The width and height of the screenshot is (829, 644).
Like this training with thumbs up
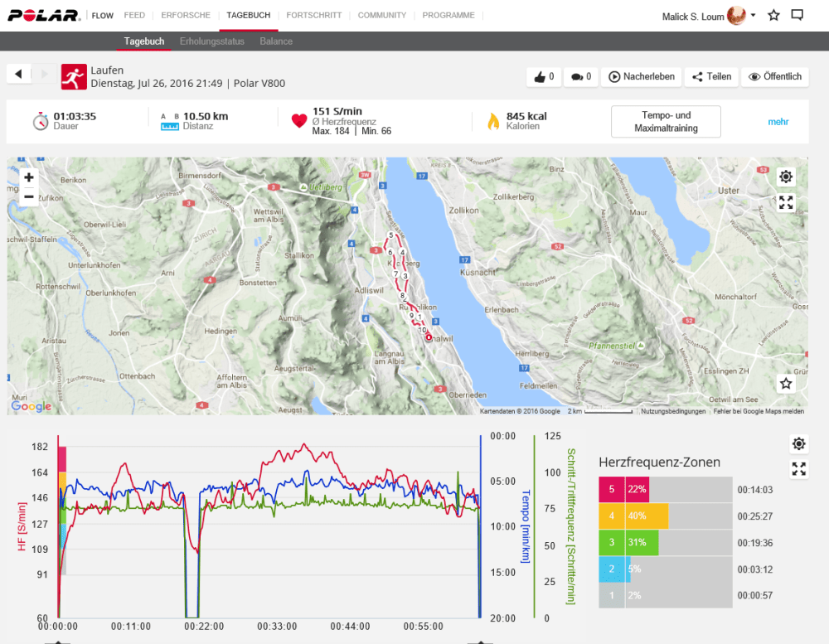(x=544, y=76)
